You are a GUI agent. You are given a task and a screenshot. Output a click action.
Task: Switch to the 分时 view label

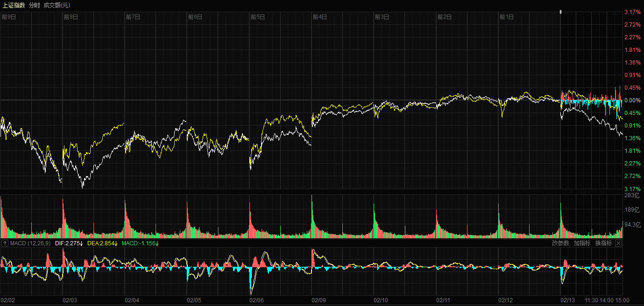click(x=34, y=5)
